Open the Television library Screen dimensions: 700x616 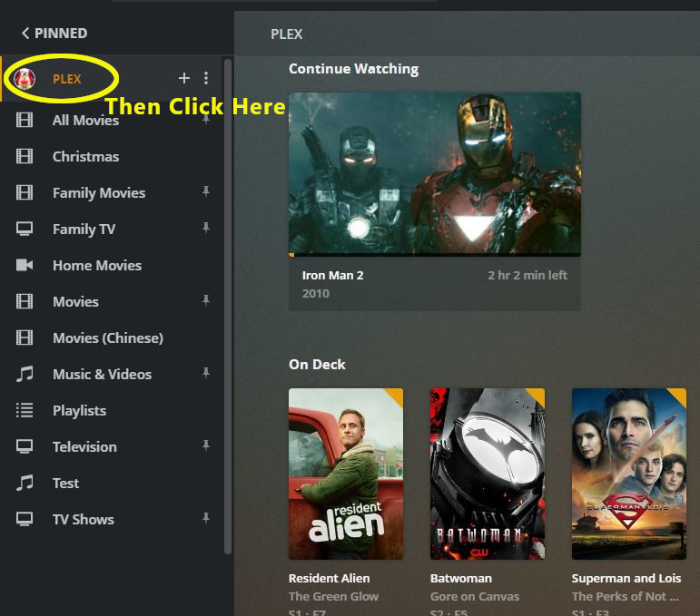(84, 447)
